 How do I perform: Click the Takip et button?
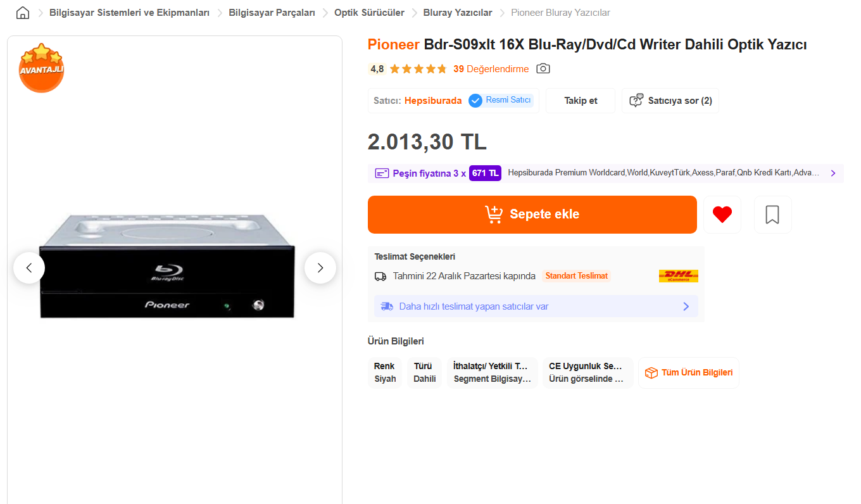point(581,101)
